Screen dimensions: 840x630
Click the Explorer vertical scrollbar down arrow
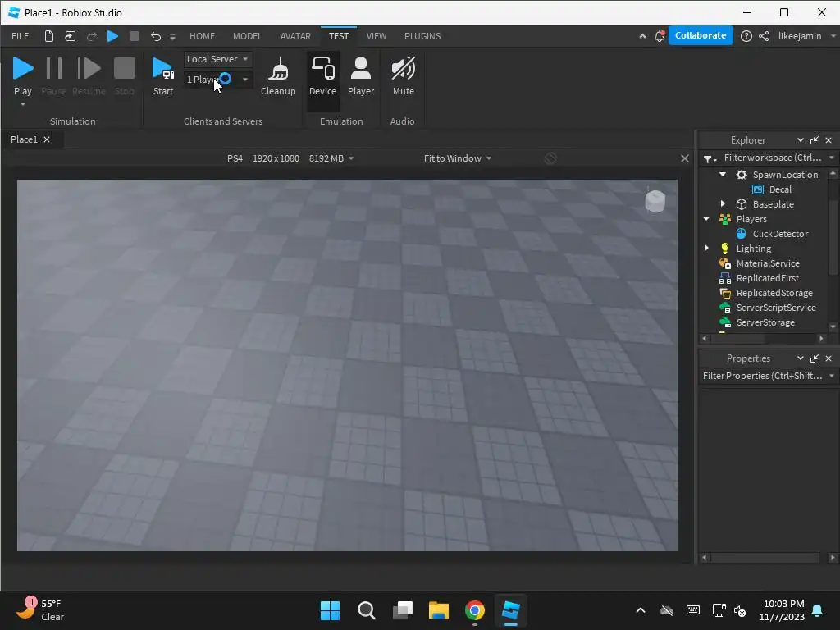coord(833,326)
